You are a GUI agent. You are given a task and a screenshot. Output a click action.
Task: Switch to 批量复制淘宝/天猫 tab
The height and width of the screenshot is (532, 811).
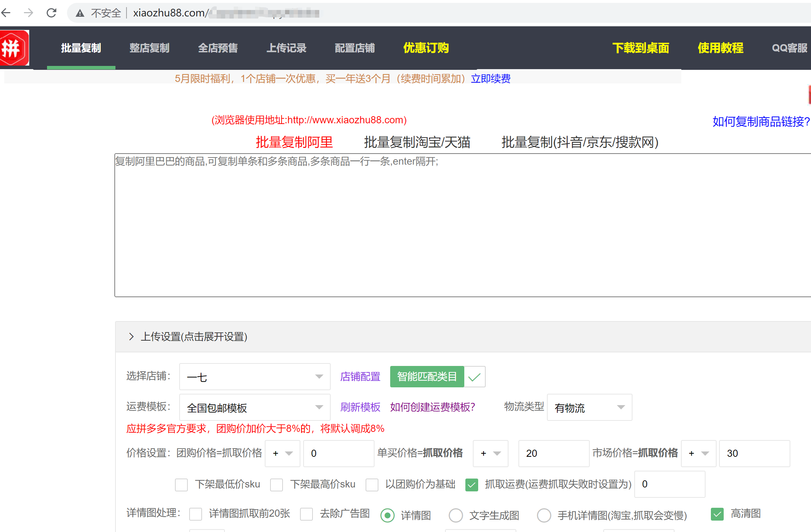pyautogui.click(x=417, y=142)
